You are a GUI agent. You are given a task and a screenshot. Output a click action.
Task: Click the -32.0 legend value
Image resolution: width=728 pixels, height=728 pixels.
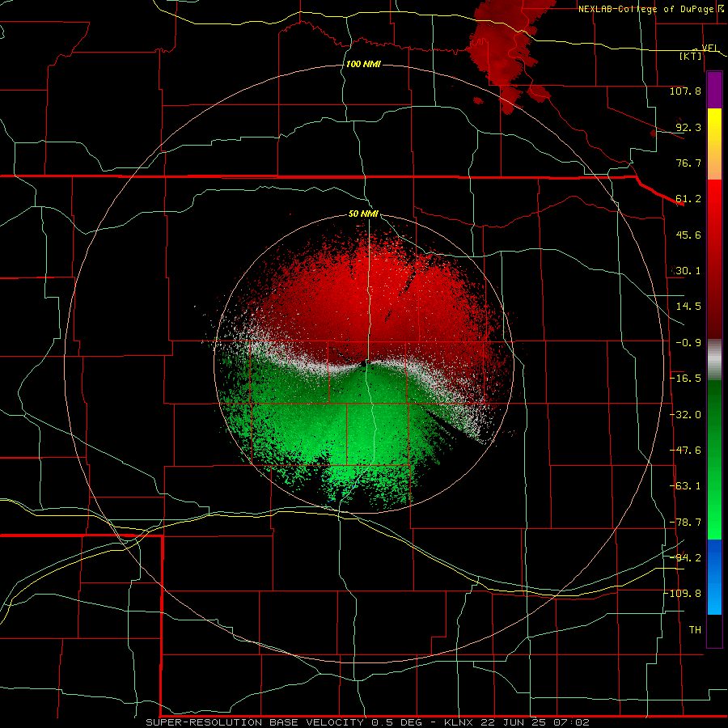[x=685, y=415]
